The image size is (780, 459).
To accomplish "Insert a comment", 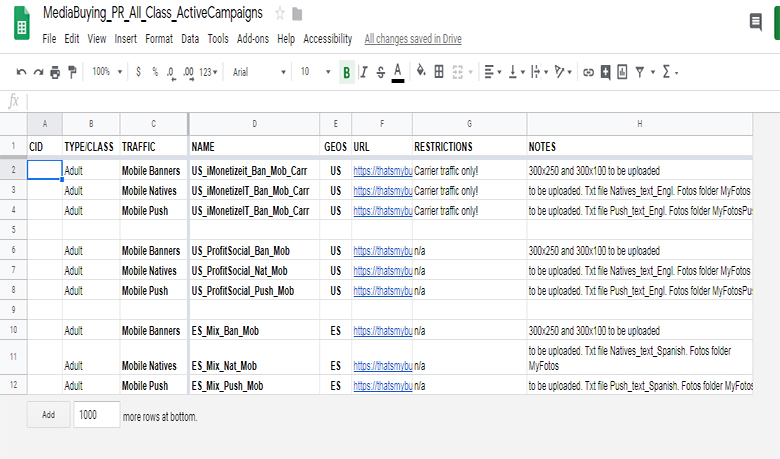I will (605, 73).
